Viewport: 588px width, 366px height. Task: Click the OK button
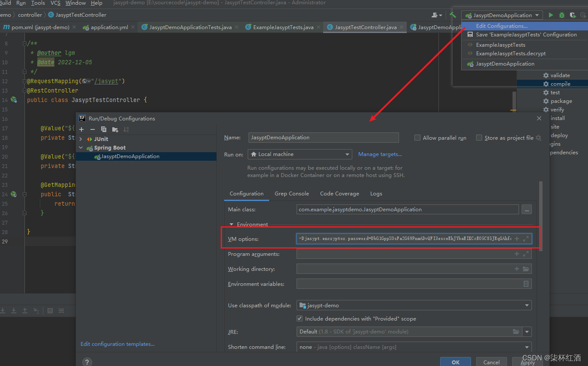pos(456,362)
